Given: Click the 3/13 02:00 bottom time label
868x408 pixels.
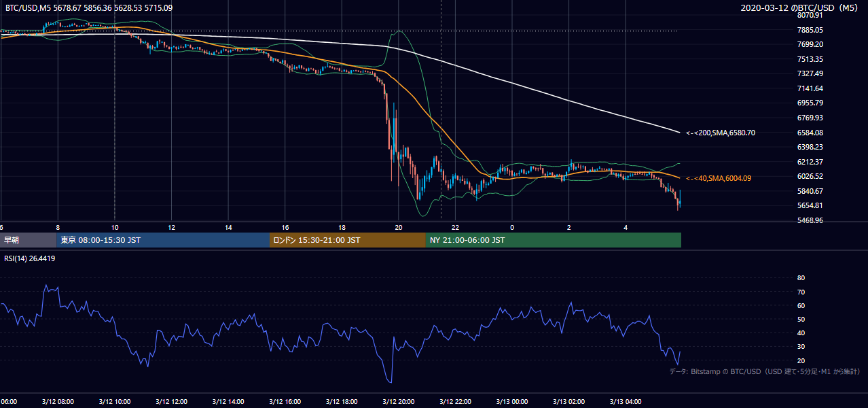Looking at the screenshot, I should pos(569,401).
